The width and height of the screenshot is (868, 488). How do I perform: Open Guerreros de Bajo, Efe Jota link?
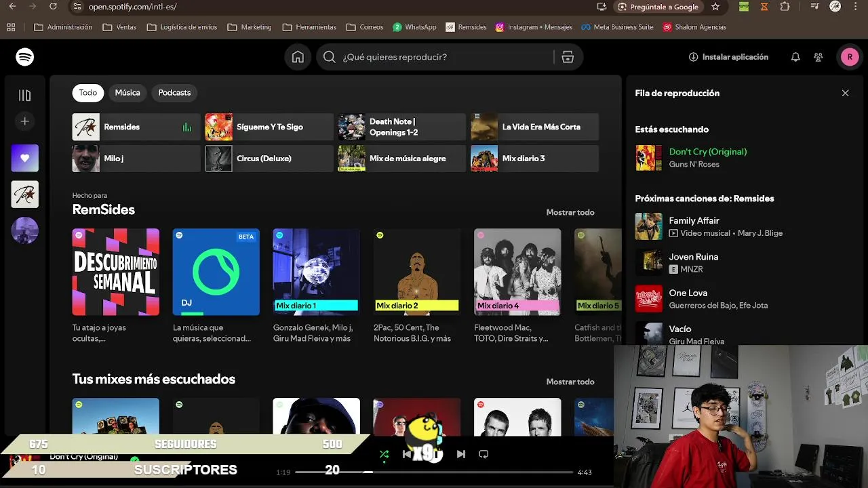[719, 306]
